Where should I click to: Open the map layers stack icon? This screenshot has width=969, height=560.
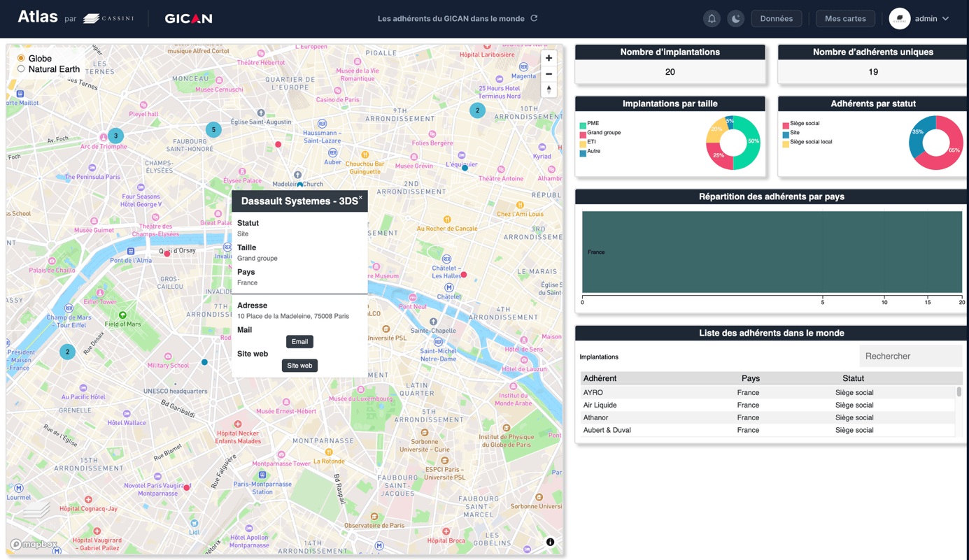[x=36, y=510]
